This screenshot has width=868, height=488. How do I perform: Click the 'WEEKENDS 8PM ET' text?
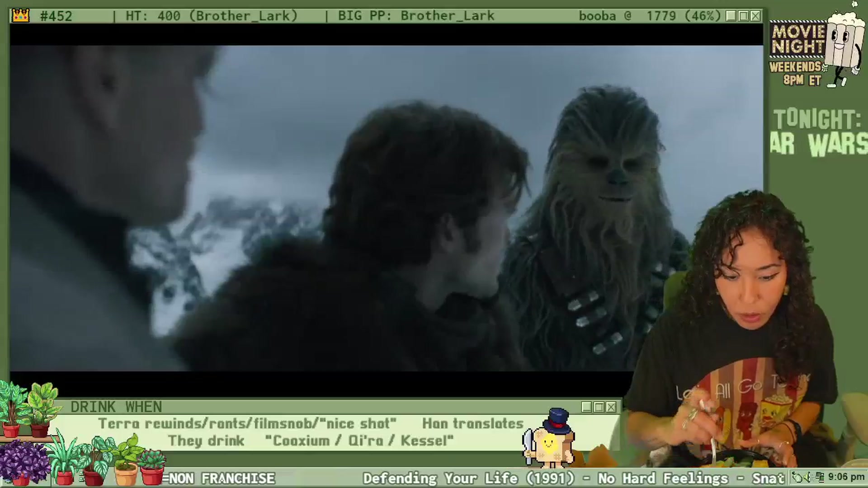797,73
